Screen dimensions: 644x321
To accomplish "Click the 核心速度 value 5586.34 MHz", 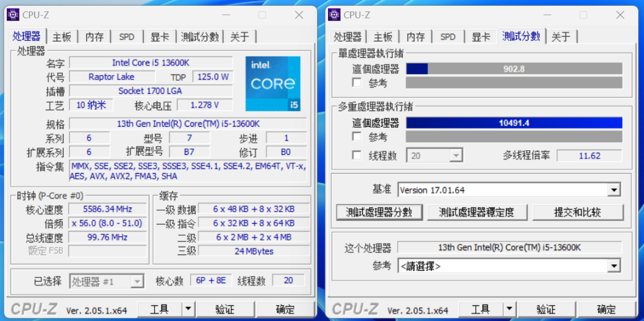I will (107, 209).
